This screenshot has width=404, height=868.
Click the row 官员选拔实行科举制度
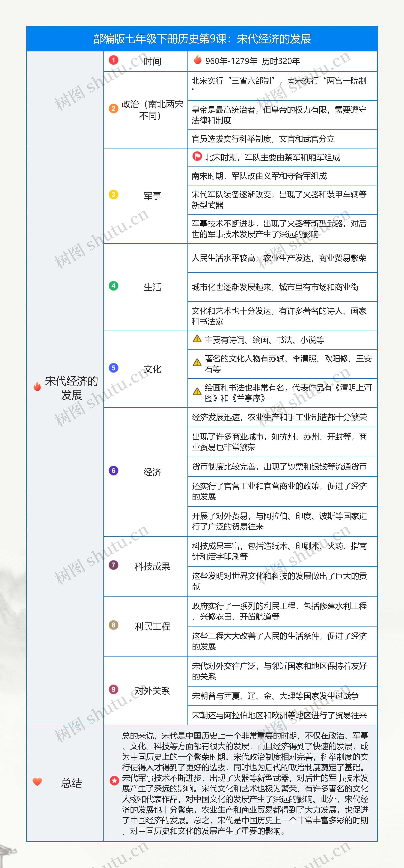click(x=282, y=139)
